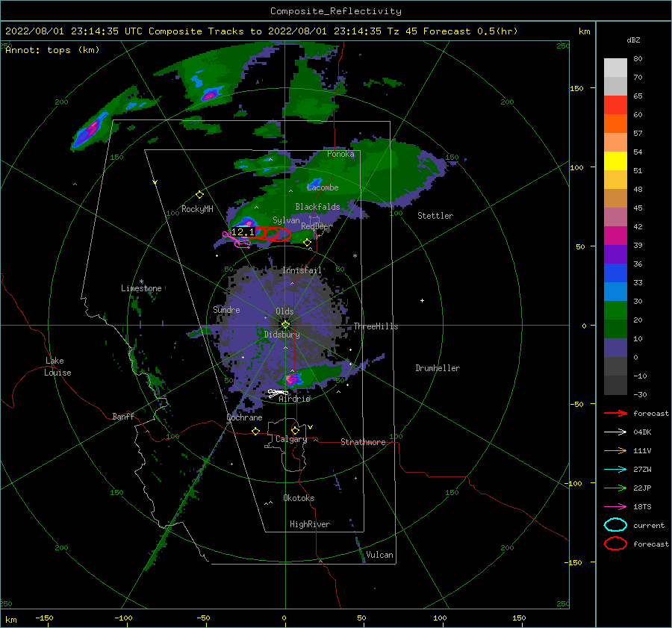This screenshot has width=672, height=628.
Task: Click the yellow diamond marker near RockyMH
Action: pos(199,195)
